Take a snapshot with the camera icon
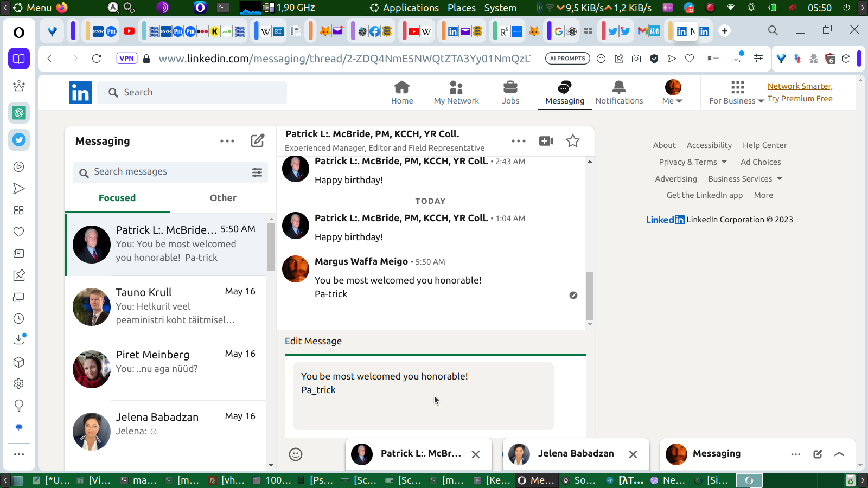The height and width of the screenshot is (488, 868). click(x=636, y=59)
